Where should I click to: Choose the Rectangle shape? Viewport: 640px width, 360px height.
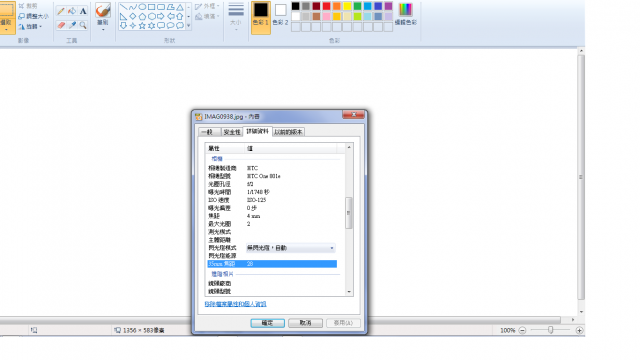pyautogui.click(x=151, y=7)
